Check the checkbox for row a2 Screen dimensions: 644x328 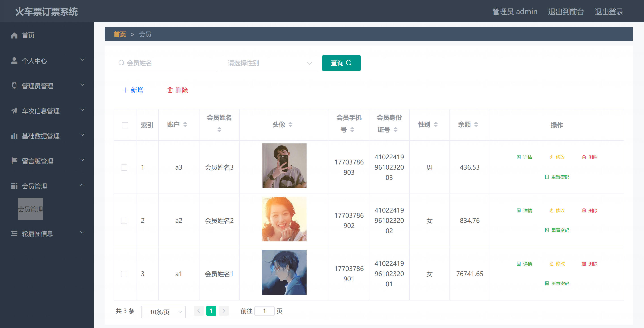pyautogui.click(x=124, y=221)
